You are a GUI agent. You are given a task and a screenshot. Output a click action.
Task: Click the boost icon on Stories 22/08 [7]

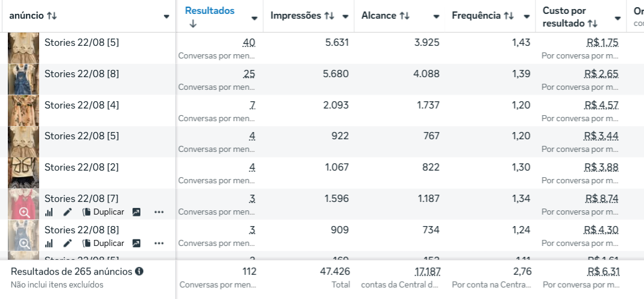click(x=136, y=212)
